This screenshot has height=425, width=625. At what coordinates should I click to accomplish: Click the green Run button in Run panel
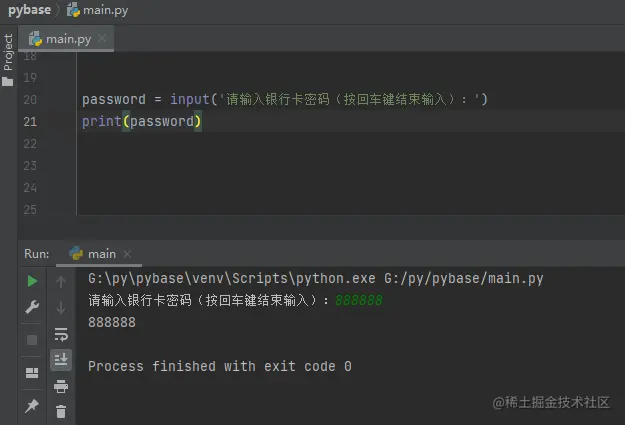[32, 281]
